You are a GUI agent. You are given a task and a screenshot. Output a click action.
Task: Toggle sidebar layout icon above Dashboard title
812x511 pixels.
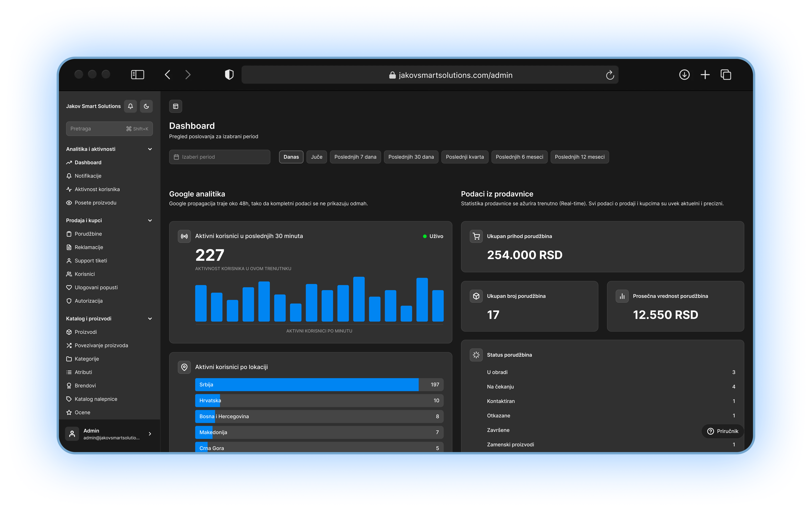tap(176, 106)
